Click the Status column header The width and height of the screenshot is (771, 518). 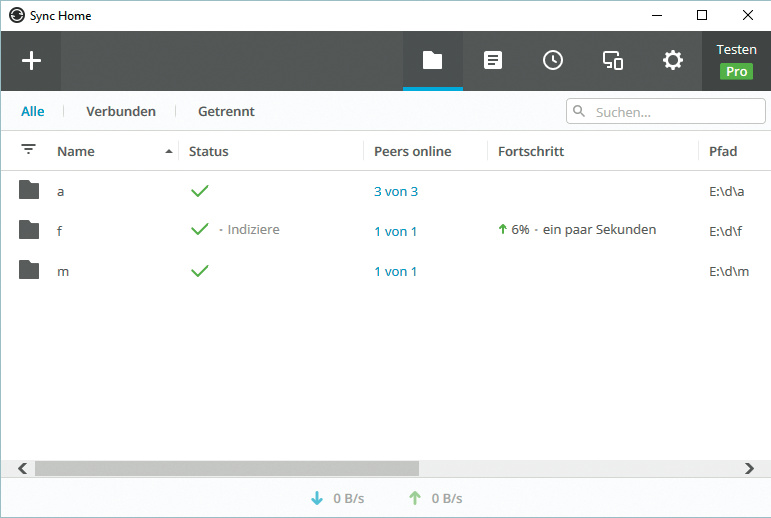tap(209, 151)
